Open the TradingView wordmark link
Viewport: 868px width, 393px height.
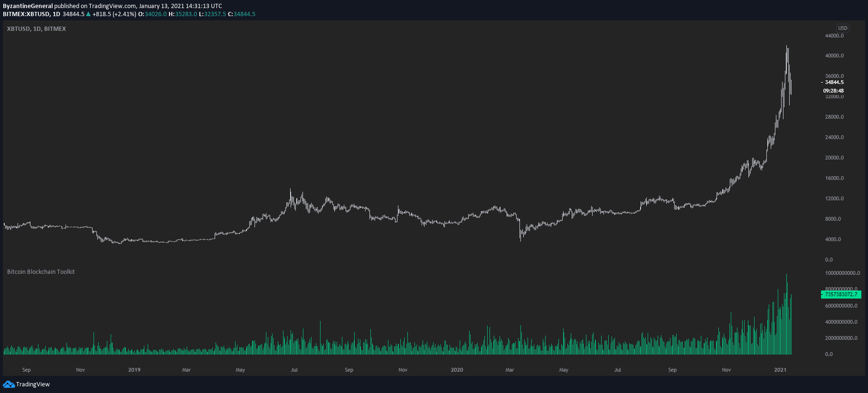(x=33, y=384)
